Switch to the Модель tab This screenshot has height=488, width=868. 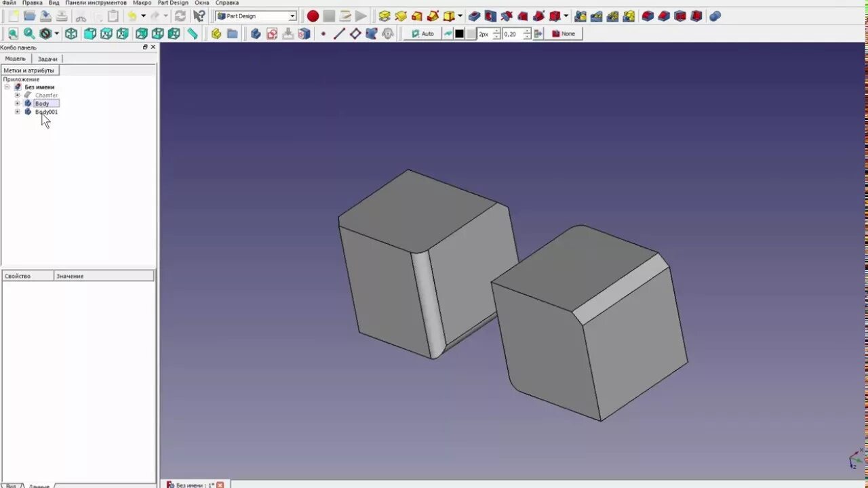tap(16, 59)
